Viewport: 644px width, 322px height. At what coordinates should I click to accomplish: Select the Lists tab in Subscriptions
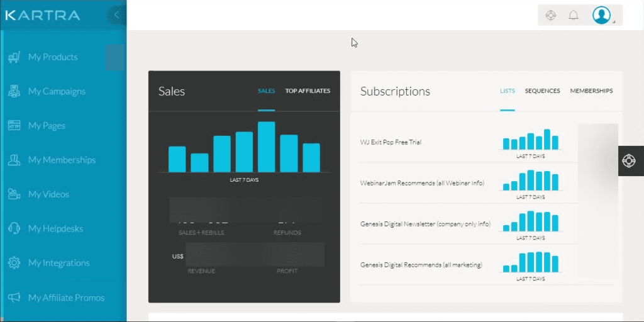pos(508,91)
